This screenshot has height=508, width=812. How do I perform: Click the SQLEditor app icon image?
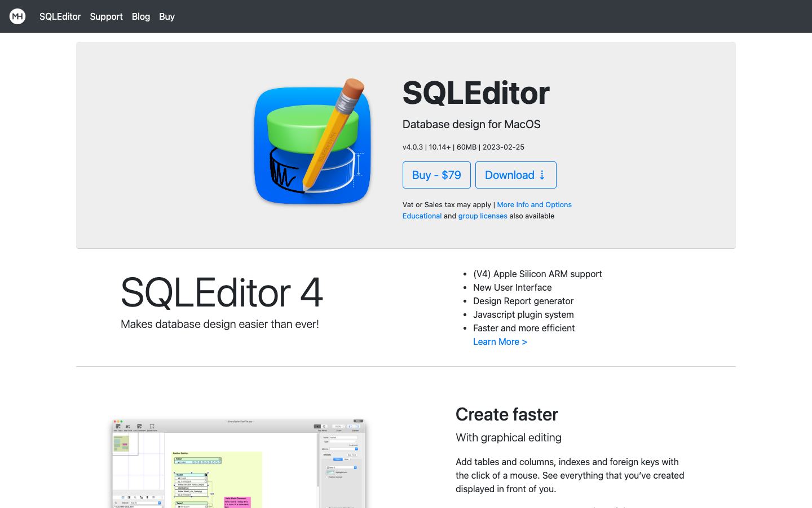(312, 142)
